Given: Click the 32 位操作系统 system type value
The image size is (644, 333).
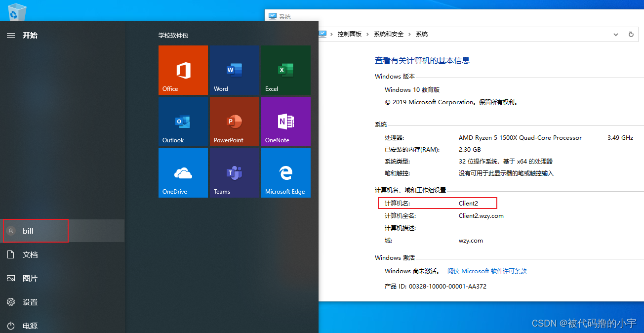Looking at the screenshot, I should (x=506, y=161).
